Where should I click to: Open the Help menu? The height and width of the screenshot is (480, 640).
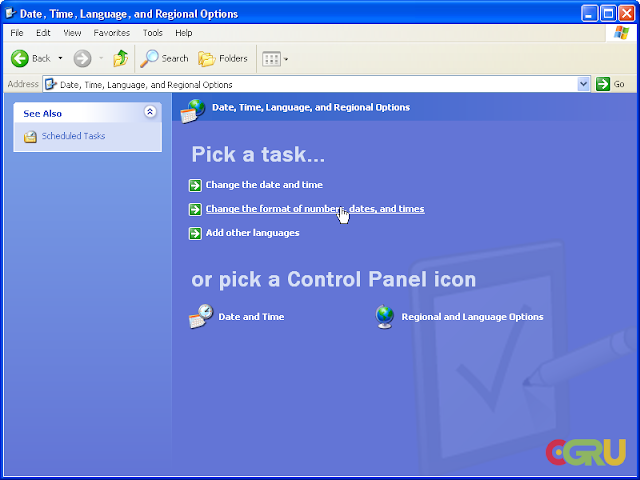[x=184, y=33]
